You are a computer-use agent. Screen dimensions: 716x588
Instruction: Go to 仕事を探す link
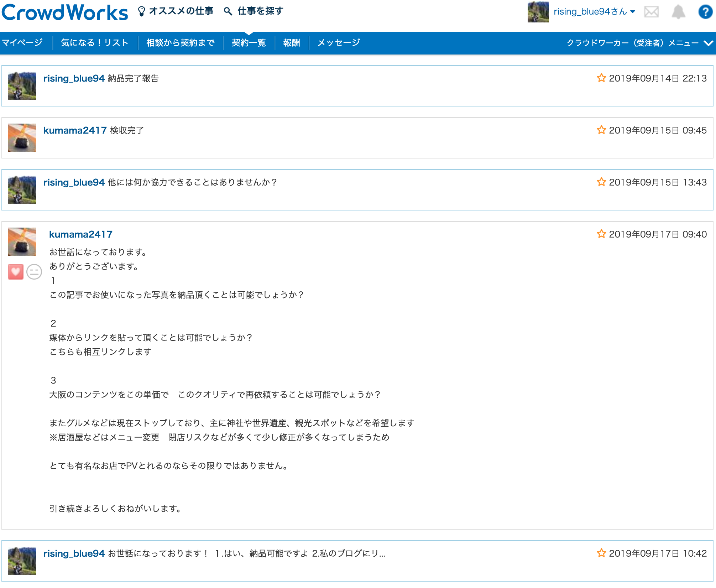[260, 11]
